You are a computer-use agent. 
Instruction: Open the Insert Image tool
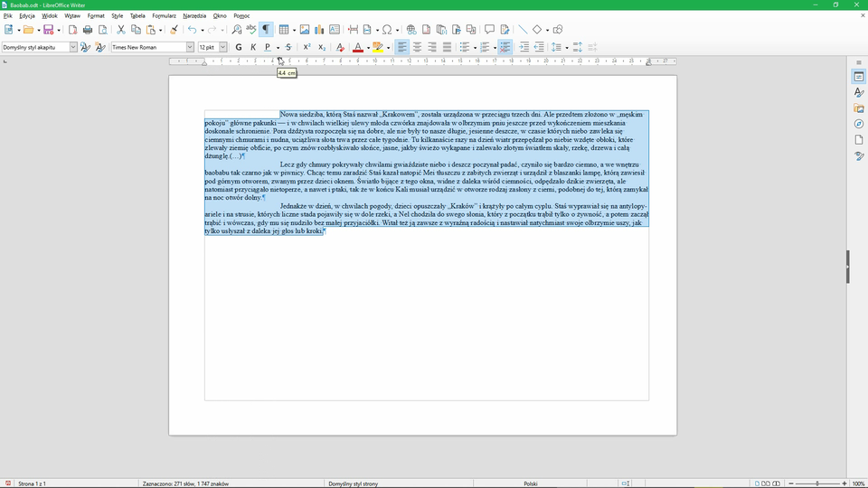305,30
